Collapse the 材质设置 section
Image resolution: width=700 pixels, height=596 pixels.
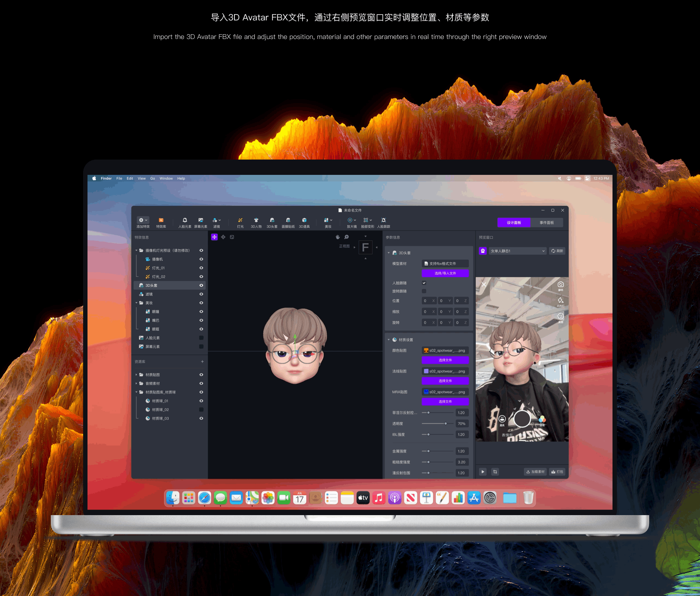pos(389,340)
